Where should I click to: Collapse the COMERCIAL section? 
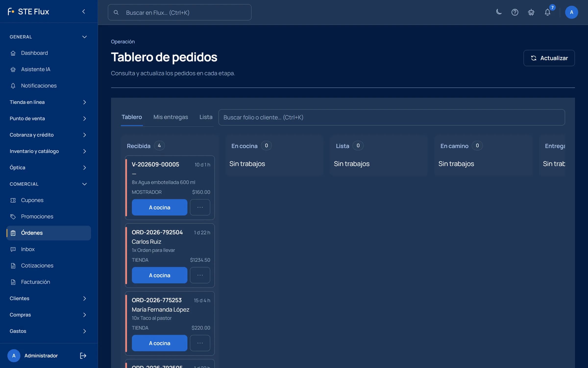(49, 184)
